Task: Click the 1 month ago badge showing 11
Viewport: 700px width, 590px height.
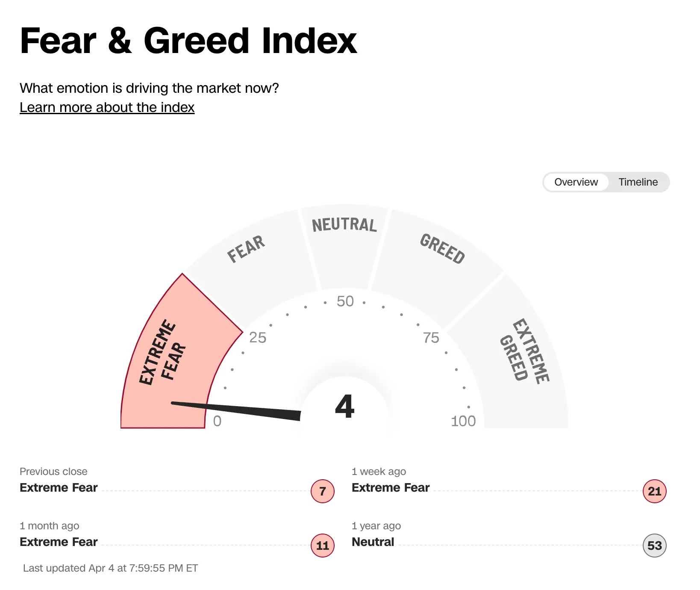Action: 323,546
